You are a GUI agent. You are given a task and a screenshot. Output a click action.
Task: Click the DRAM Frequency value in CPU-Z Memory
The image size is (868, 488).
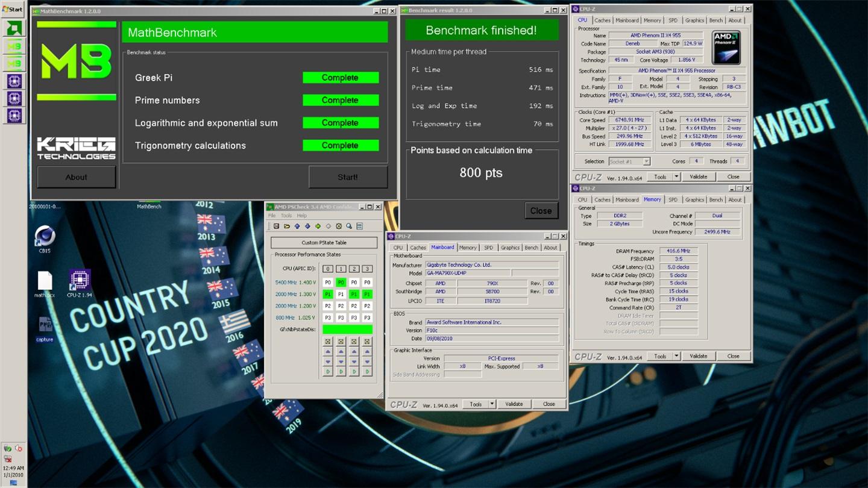[x=678, y=251]
